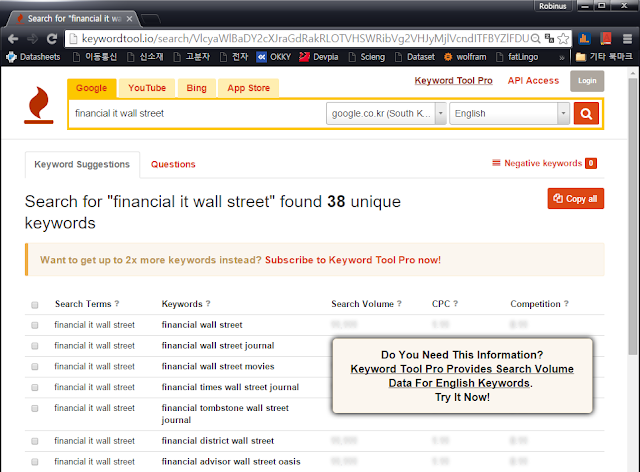This screenshot has height=472, width=640.
Task: Open the google.co.kr domain dropdown
Action: [386, 113]
